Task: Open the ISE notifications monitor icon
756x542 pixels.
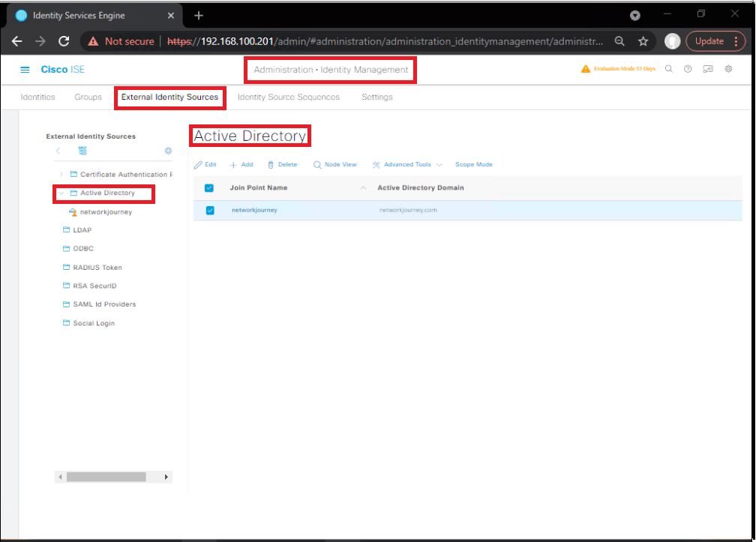Action: click(x=708, y=69)
